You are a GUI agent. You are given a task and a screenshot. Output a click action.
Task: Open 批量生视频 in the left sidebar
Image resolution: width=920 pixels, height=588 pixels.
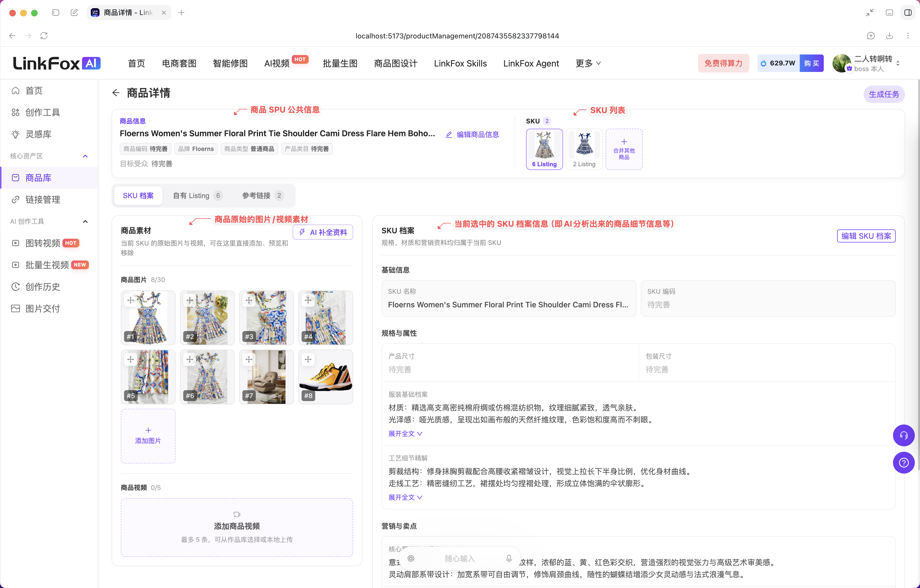49,265
